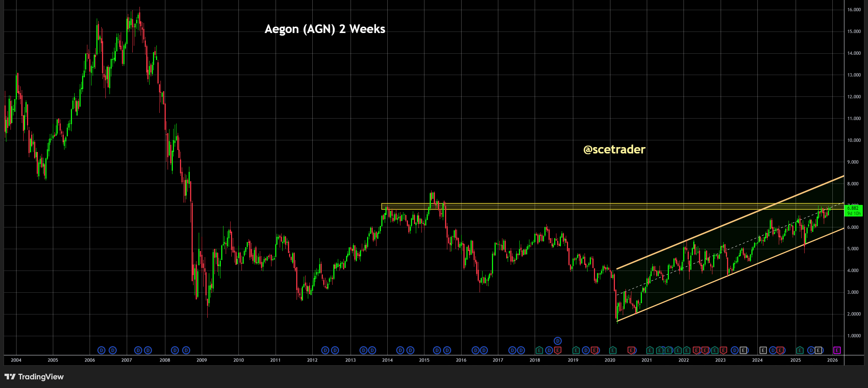
Task: Select the 'Aegon (AGN) 2 Weeks' title text
Action: point(325,29)
